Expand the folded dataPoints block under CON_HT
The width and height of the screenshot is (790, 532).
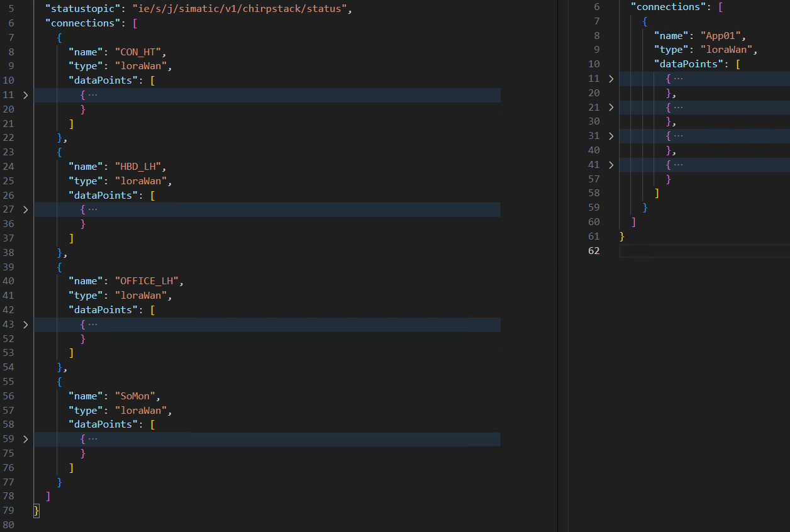pos(25,95)
